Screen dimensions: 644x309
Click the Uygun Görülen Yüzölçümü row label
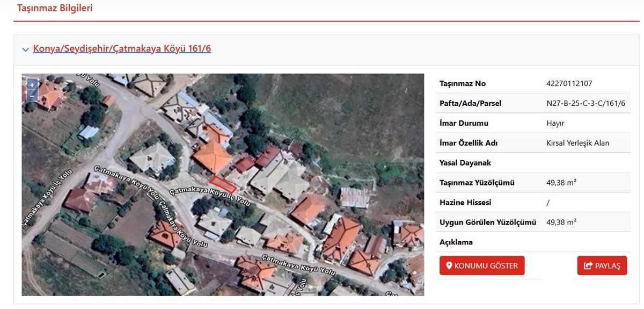pos(487,222)
